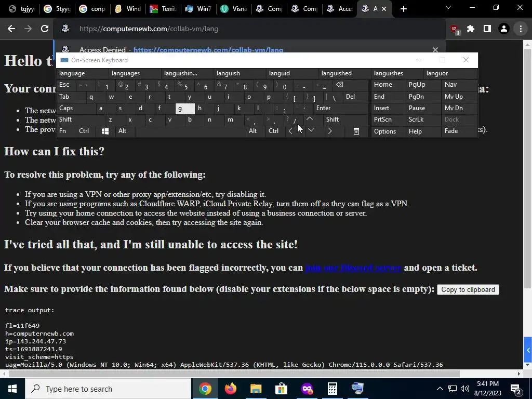Switch to the 'Win7' tab
This screenshot has width=532, height=399.
[198, 9]
